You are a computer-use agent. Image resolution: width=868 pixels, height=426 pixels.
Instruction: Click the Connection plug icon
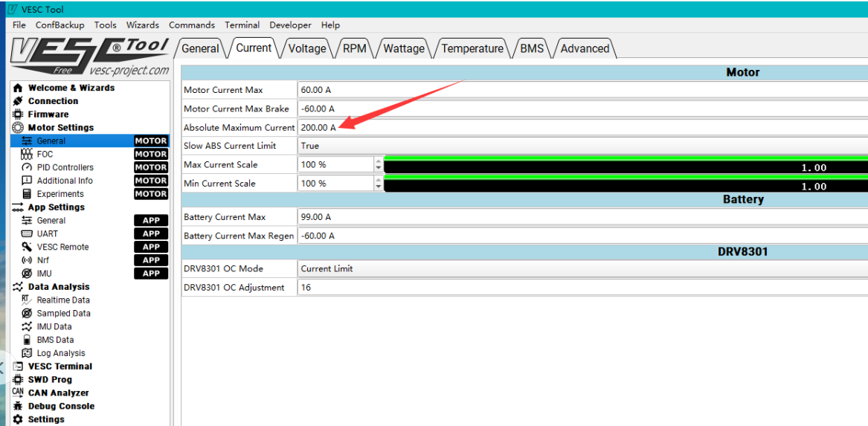click(x=18, y=101)
